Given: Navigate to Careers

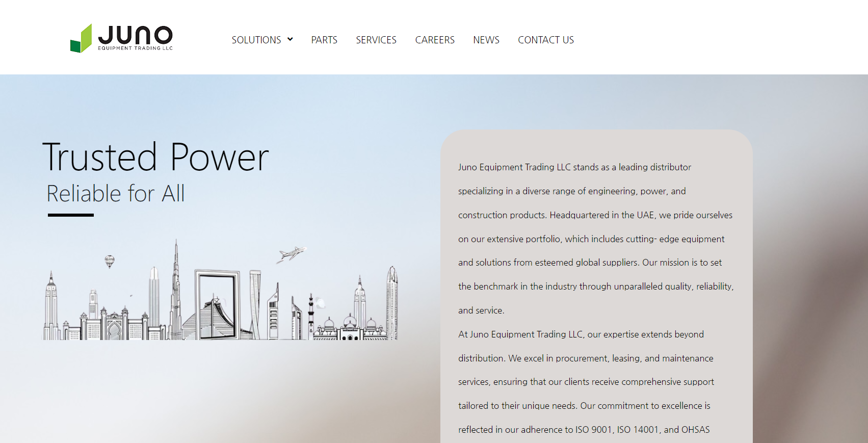Looking at the screenshot, I should tap(435, 40).
